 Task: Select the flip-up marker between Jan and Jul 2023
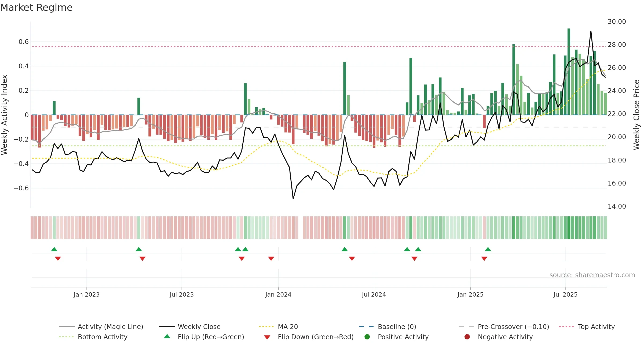click(x=139, y=249)
